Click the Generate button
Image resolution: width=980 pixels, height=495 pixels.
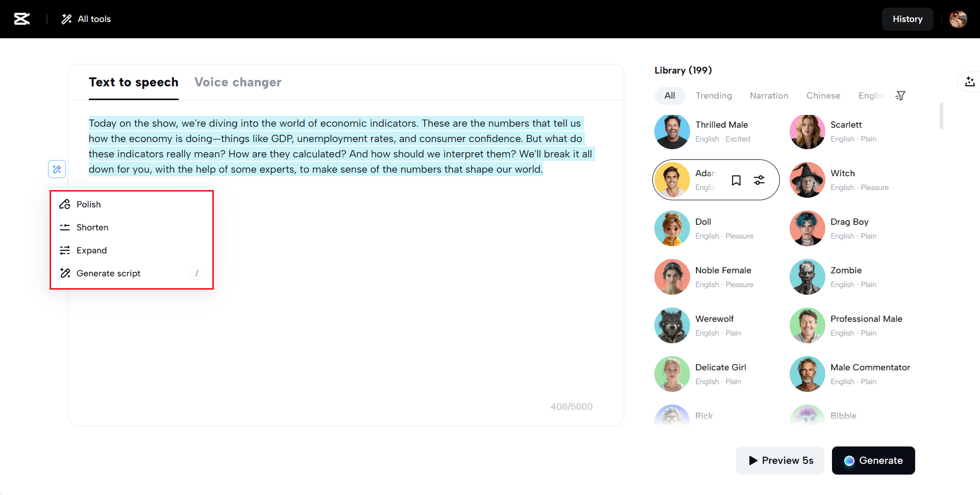click(x=873, y=460)
